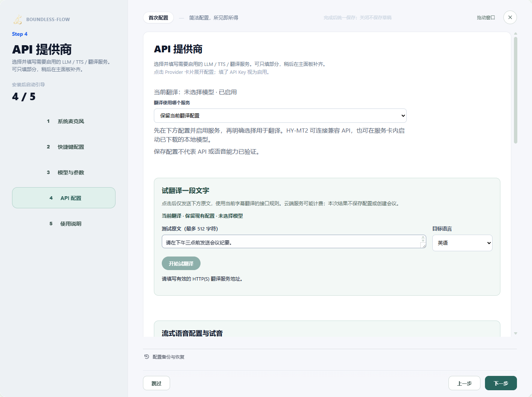532x397 pixels.
Task: Go to step 1 系统麦克风
Action: [x=64, y=121]
